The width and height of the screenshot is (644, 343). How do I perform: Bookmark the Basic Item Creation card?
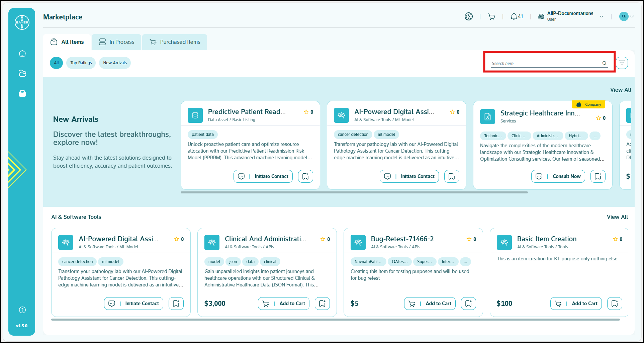click(615, 304)
